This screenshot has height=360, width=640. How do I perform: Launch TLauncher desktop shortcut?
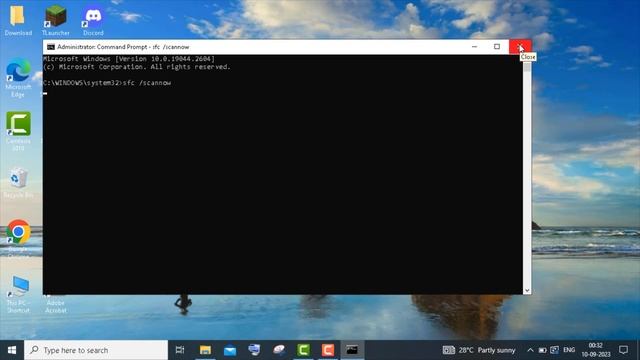coord(56,20)
